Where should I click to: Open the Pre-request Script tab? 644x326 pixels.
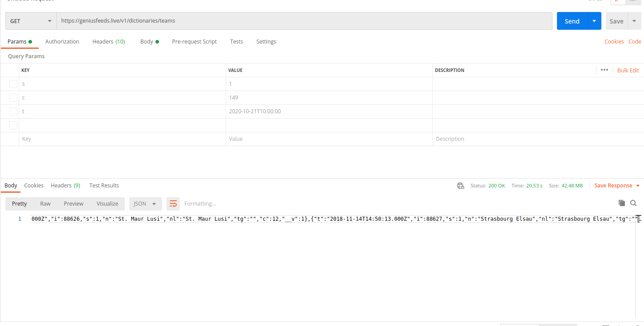coord(194,41)
